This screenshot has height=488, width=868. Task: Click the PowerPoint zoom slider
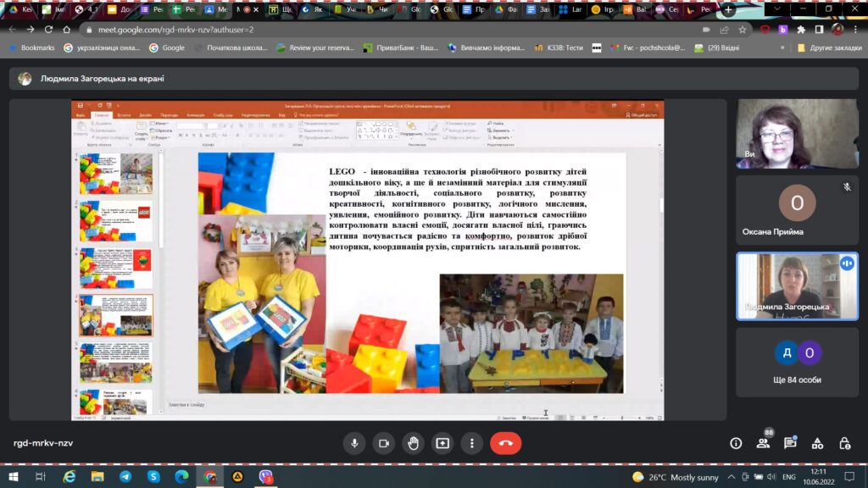pyautogui.click(x=622, y=418)
